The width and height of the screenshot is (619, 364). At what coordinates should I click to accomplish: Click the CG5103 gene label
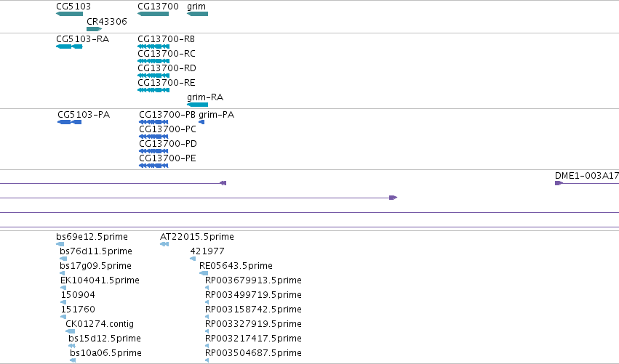click(x=73, y=7)
